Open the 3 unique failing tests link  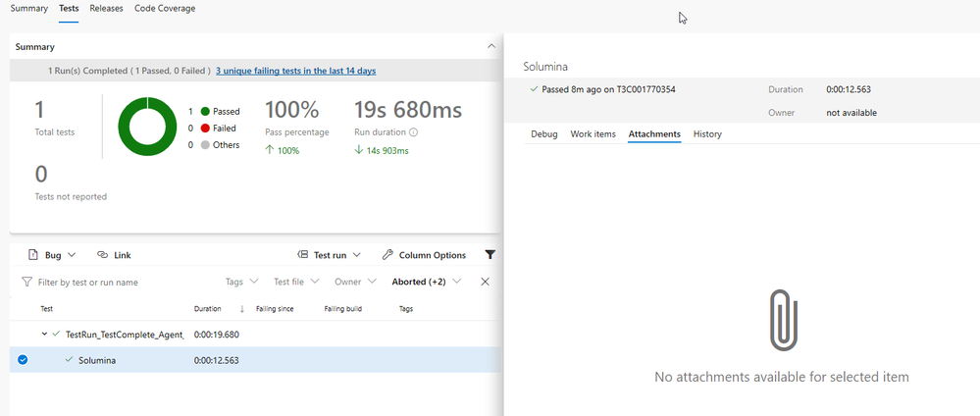point(295,71)
